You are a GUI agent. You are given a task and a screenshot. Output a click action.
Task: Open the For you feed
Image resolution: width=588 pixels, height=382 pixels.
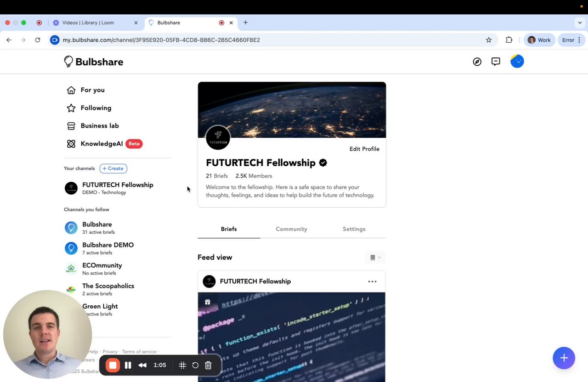(x=92, y=90)
